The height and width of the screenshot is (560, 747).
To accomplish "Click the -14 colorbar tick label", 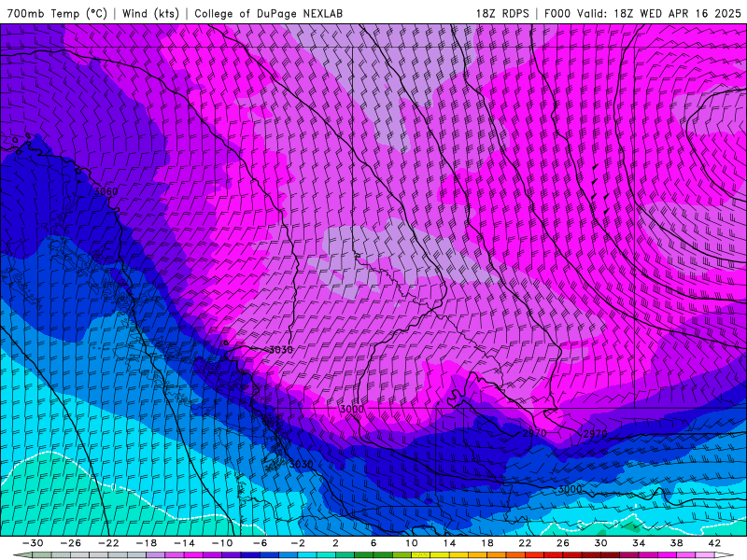I will pyautogui.click(x=184, y=543).
